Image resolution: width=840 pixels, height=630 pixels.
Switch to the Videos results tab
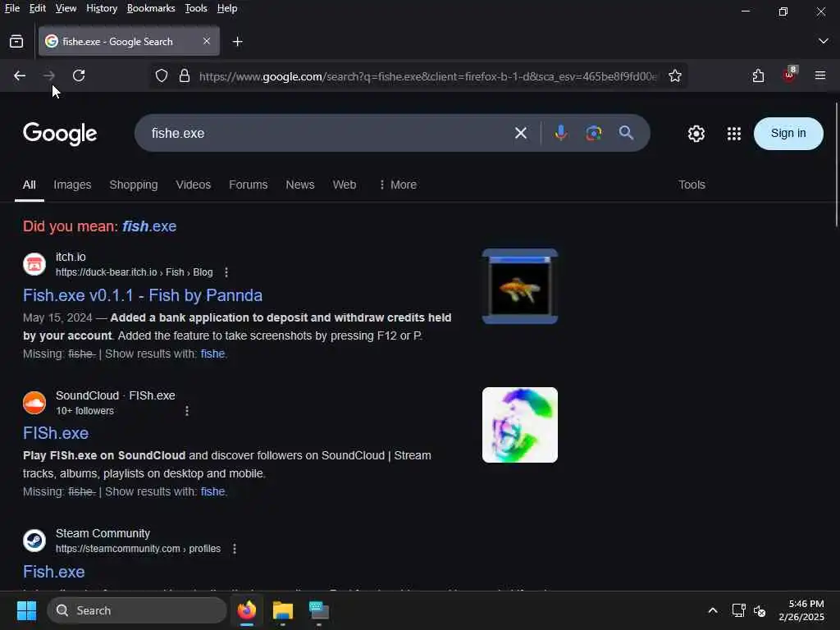194,185
